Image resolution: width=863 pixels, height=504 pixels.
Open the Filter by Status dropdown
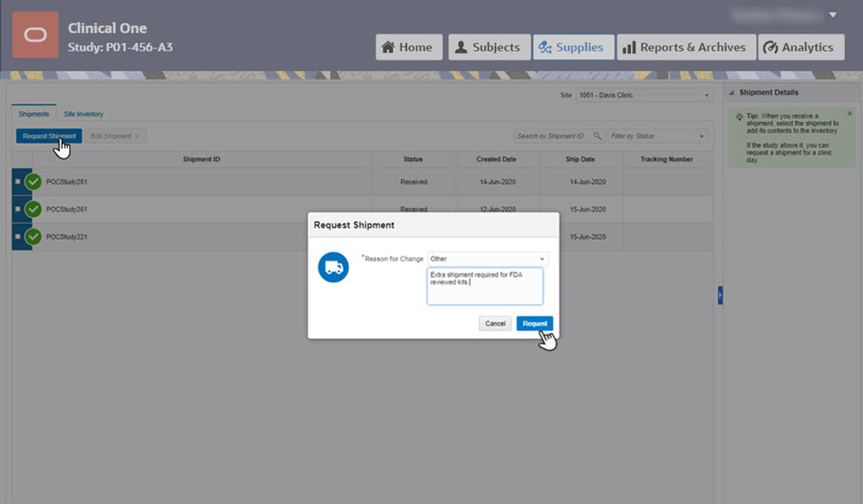tap(658, 135)
